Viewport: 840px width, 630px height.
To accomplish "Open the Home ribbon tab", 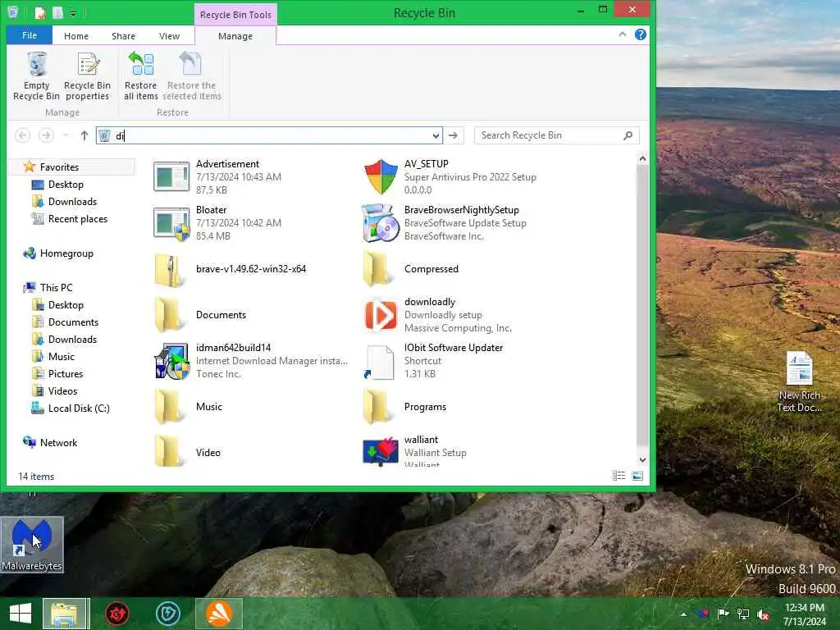I will point(76,36).
